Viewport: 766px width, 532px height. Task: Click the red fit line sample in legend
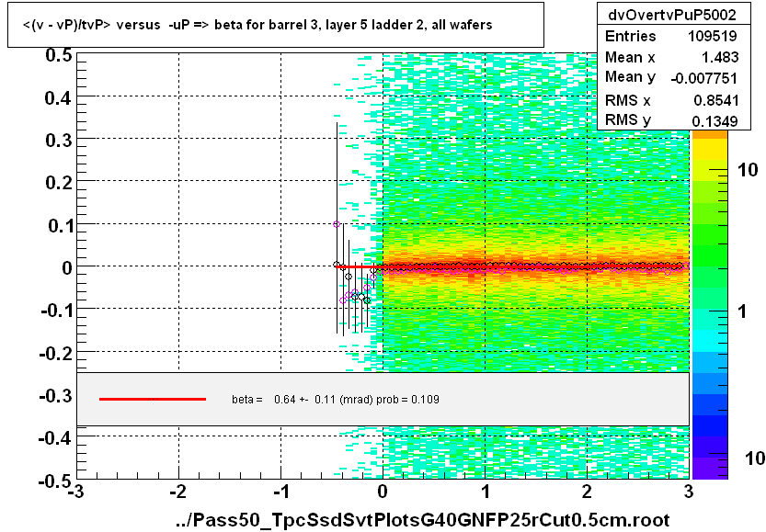153,400
